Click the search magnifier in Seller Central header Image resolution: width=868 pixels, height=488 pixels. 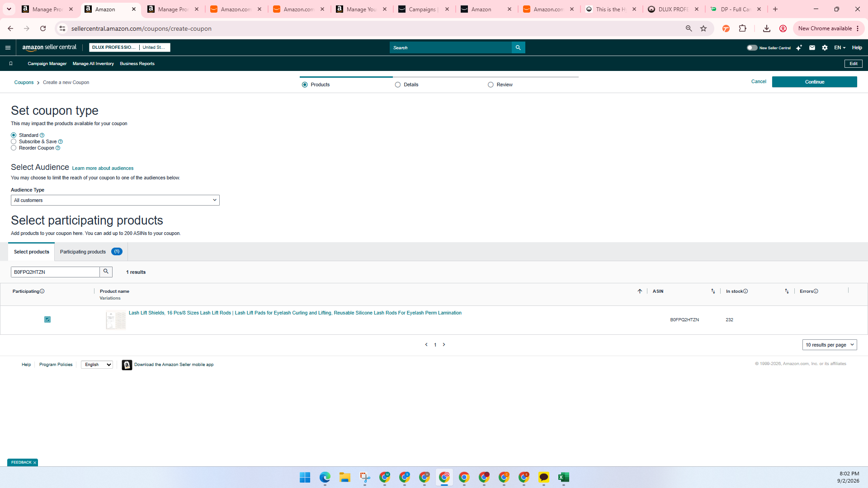pos(518,47)
